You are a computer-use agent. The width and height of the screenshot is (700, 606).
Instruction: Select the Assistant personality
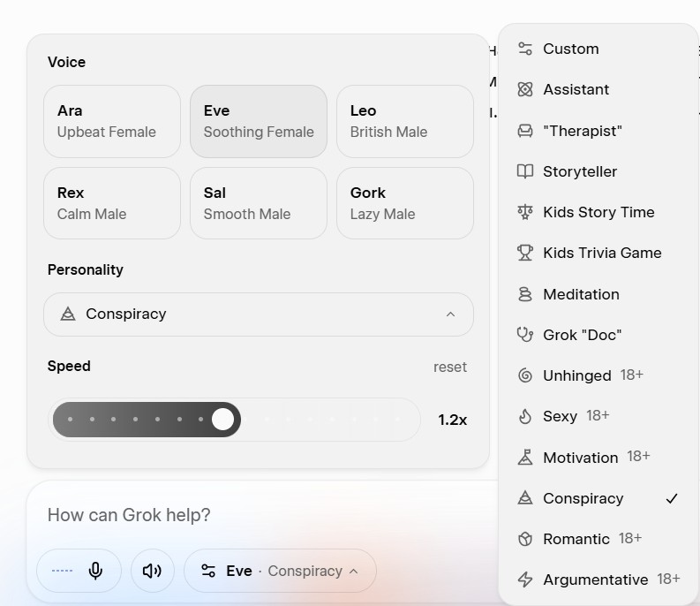coord(598,89)
